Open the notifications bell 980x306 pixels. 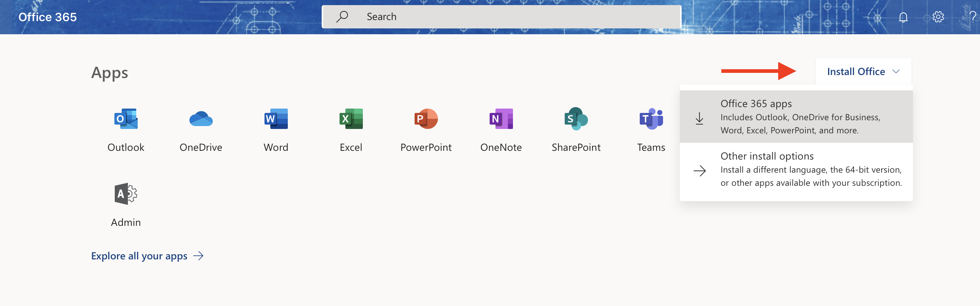point(903,17)
